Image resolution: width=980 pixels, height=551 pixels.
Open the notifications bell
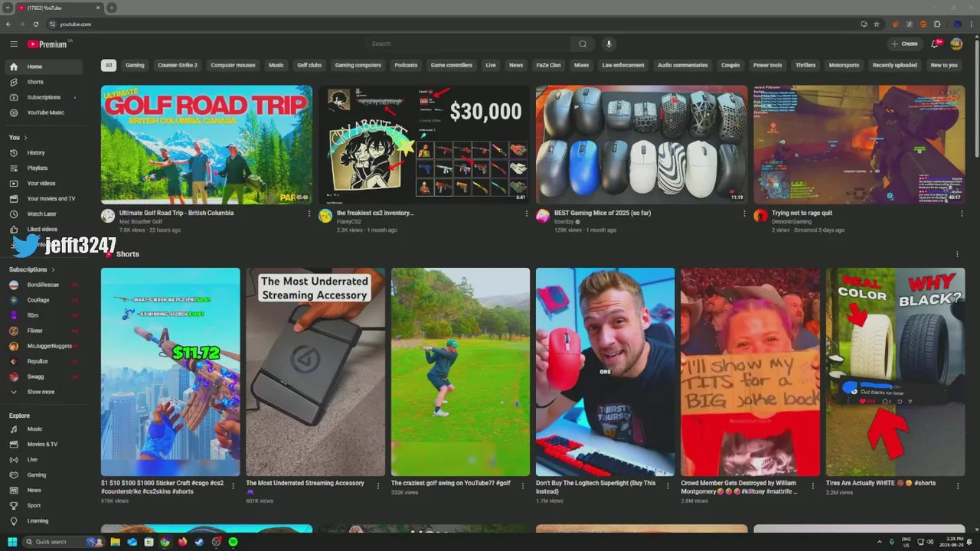tap(935, 44)
